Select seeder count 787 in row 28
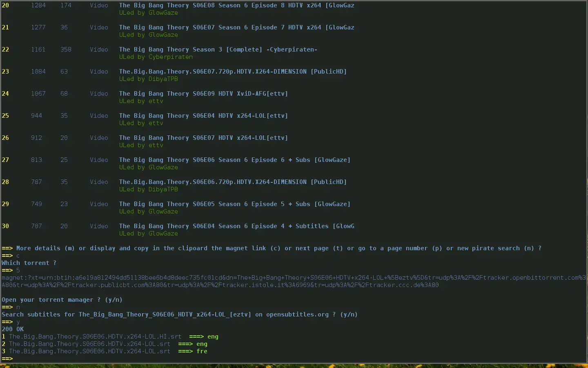 pos(36,182)
